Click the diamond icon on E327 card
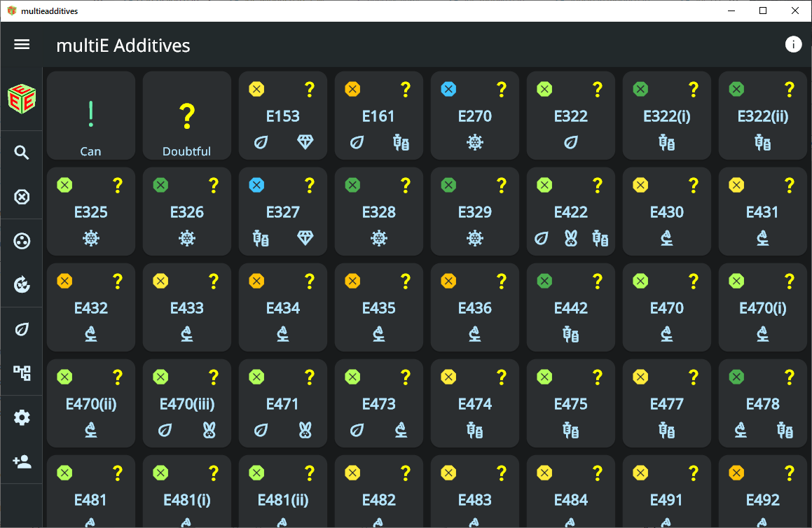Viewport: 812px width, 528px height. point(305,237)
